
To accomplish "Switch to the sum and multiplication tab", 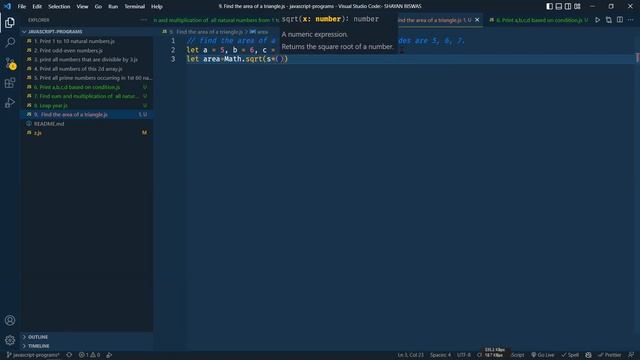I will (x=216, y=20).
